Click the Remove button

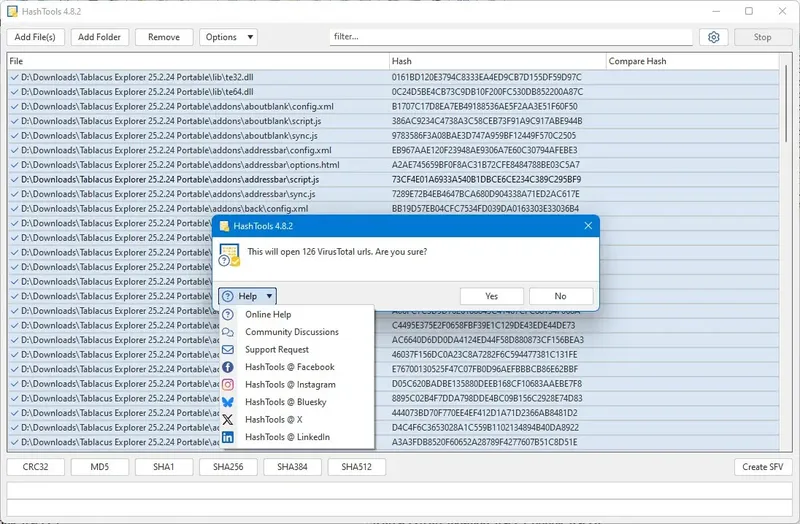click(164, 37)
